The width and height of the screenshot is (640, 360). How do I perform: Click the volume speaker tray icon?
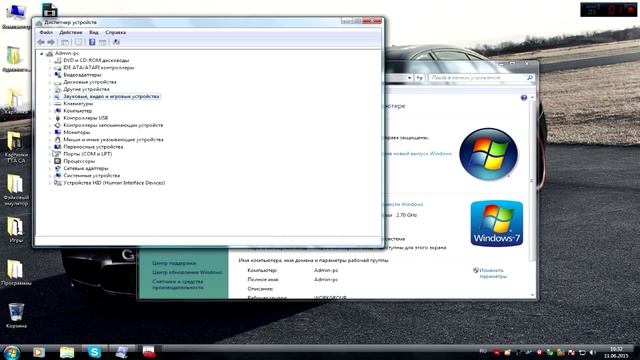(x=593, y=352)
